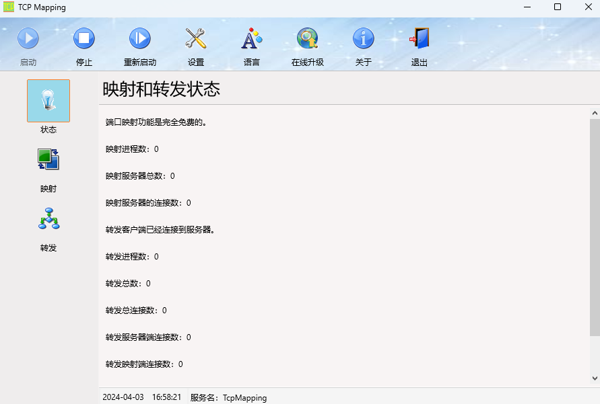The width and height of the screenshot is (600, 404).
Task: Click the 启动 (Start) toolbar icon
Action: tap(28, 40)
